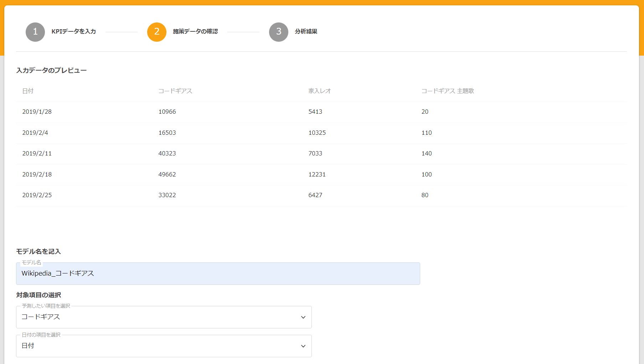Click value 12231 in 家入レオ column
This screenshot has width=644, height=364.
click(x=317, y=174)
